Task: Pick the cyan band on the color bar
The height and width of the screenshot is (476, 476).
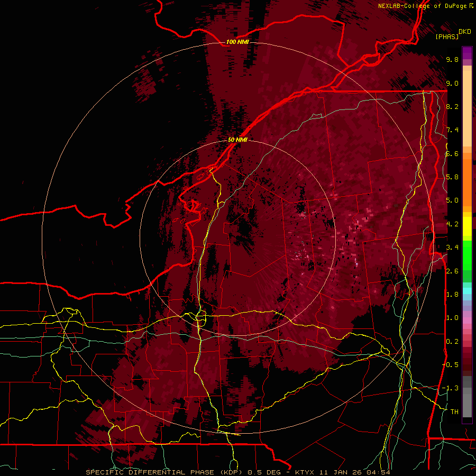Action: [467, 291]
